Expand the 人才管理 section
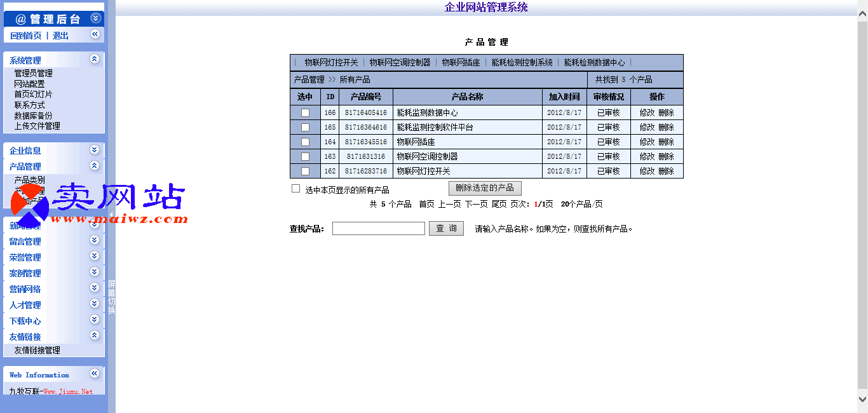868x413 pixels. (x=95, y=304)
